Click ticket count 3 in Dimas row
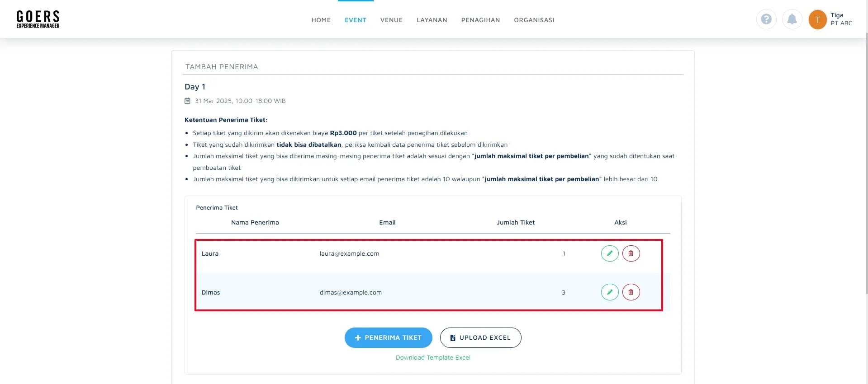Viewport: 868px width, 384px height. tap(564, 292)
